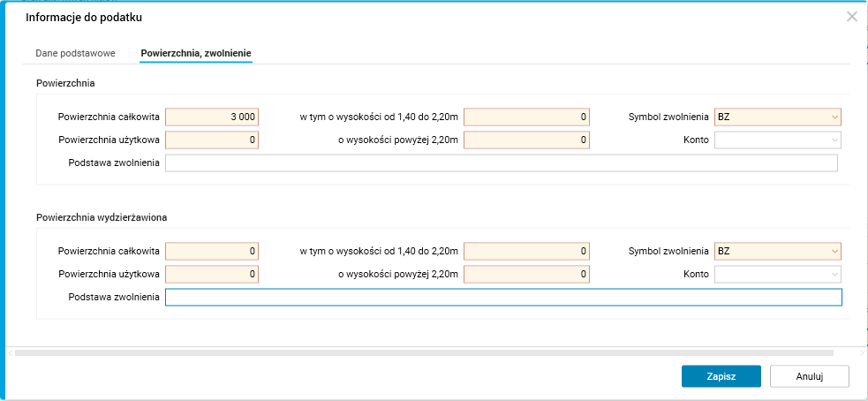
Task: Click the focused Podstawa zwolnienia field in wydzierżawiona section
Action: [x=503, y=298]
